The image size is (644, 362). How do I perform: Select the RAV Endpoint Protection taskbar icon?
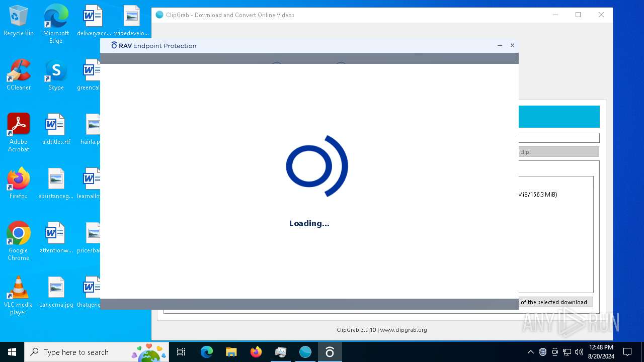[x=330, y=352]
